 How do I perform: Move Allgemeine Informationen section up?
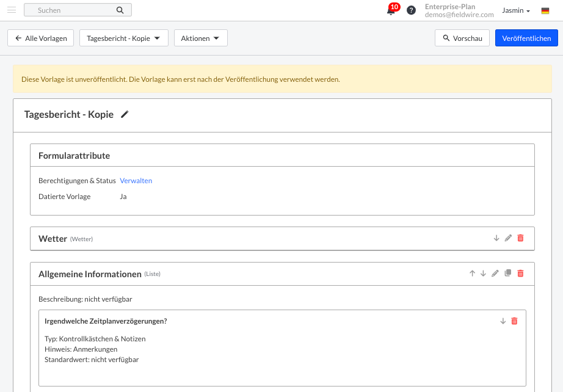click(472, 274)
